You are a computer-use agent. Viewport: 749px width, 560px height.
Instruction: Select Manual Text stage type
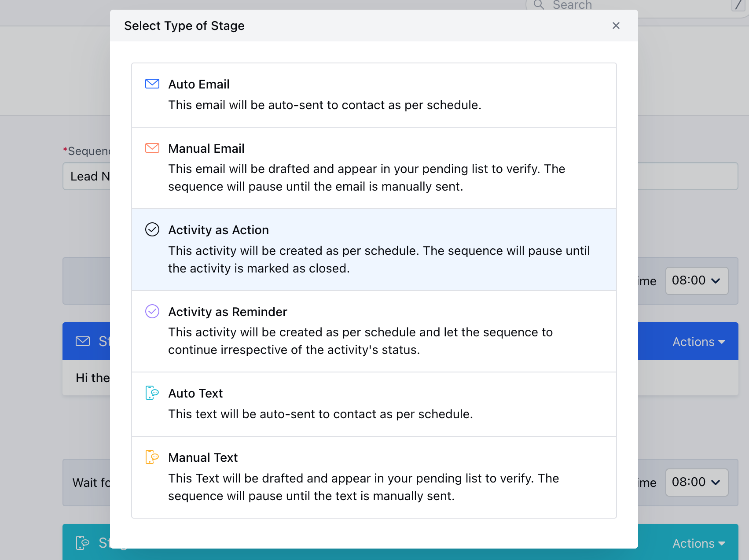[x=374, y=477]
